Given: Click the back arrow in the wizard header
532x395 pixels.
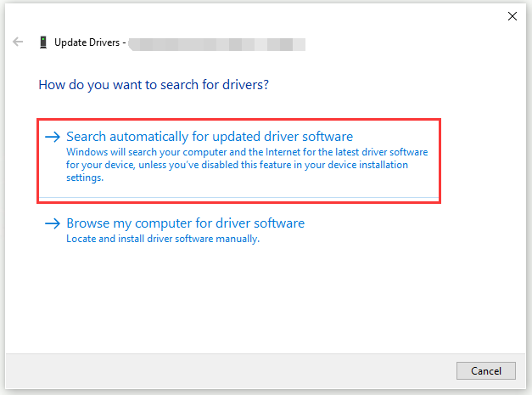Looking at the screenshot, I should [18, 42].
